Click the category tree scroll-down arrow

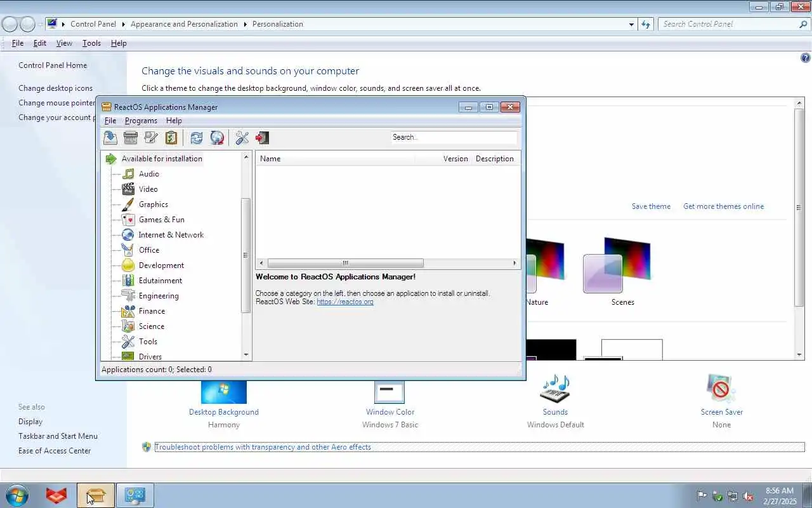click(246, 355)
